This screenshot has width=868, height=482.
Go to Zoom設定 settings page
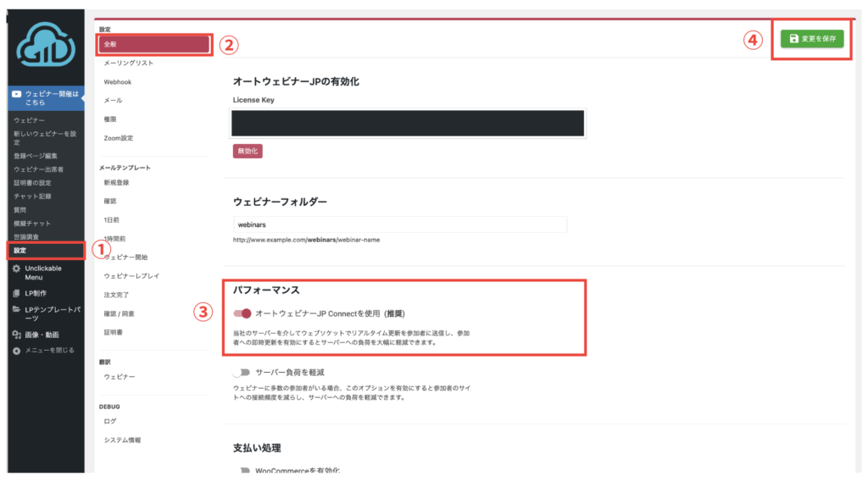pyautogui.click(x=119, y=138)
